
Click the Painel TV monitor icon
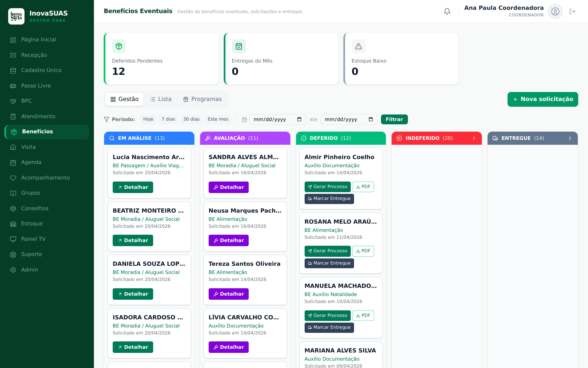click(x=13, y=239)
